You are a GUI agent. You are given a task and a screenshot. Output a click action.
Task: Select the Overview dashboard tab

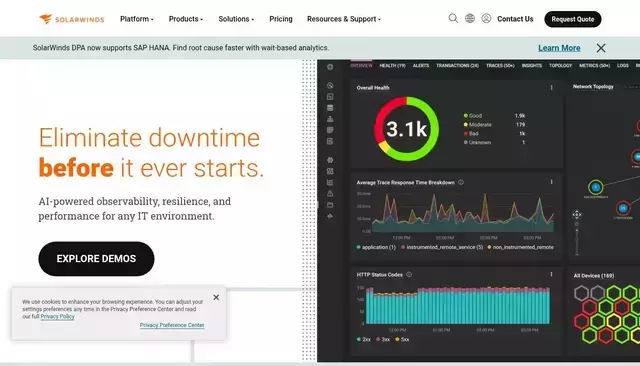[361, 66]
